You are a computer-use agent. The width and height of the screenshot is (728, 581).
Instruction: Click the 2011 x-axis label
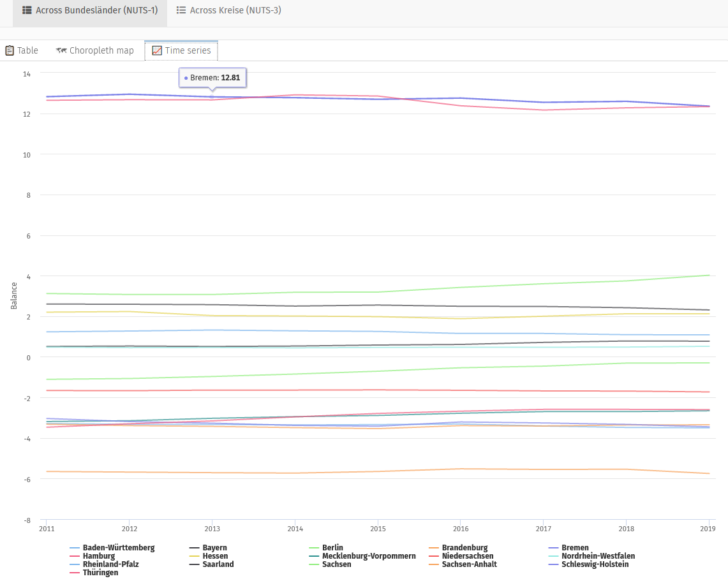[x=47, y=529]
